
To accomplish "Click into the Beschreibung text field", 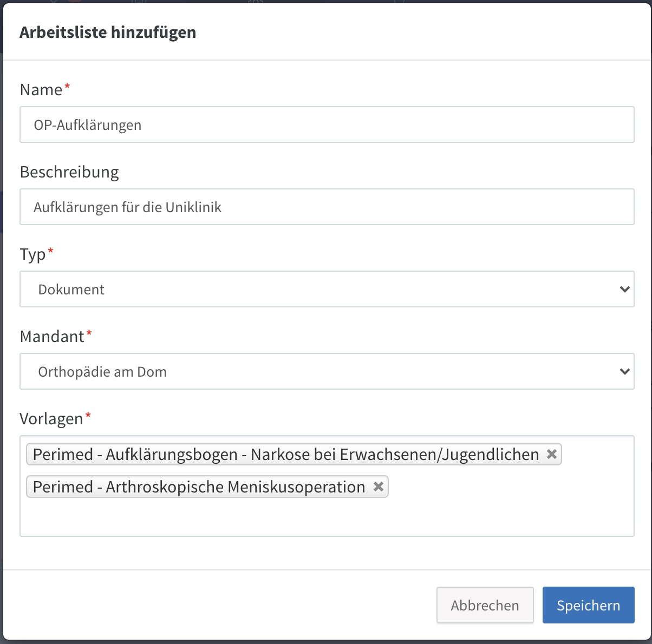I will pos(327,207).
